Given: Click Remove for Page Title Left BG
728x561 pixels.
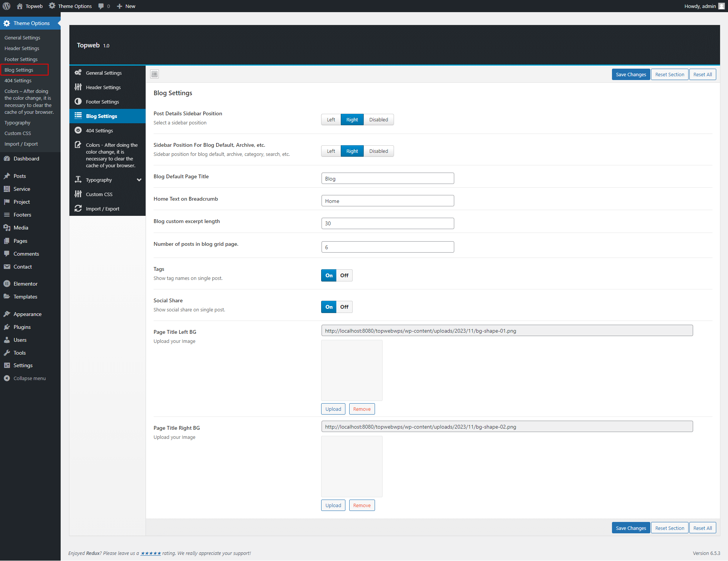Looking at the screenshot, I should (x=362, y=409).
